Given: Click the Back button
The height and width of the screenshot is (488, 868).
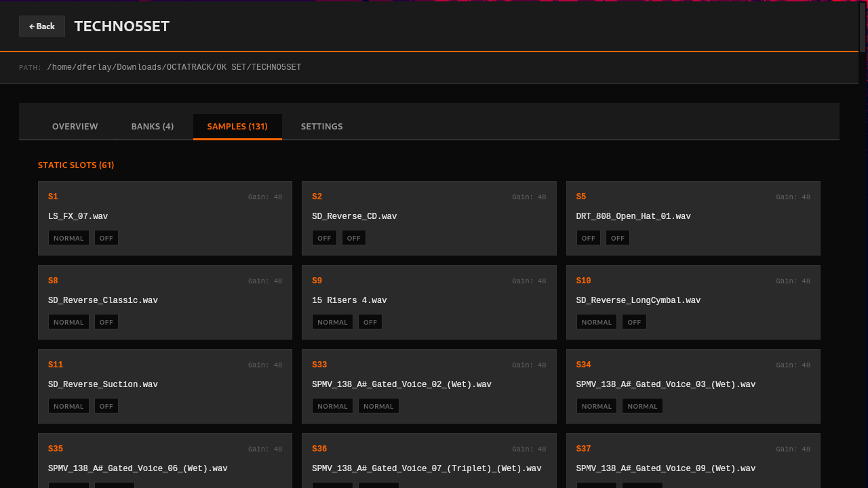Looking at the screenshot, I should [42, 26].
